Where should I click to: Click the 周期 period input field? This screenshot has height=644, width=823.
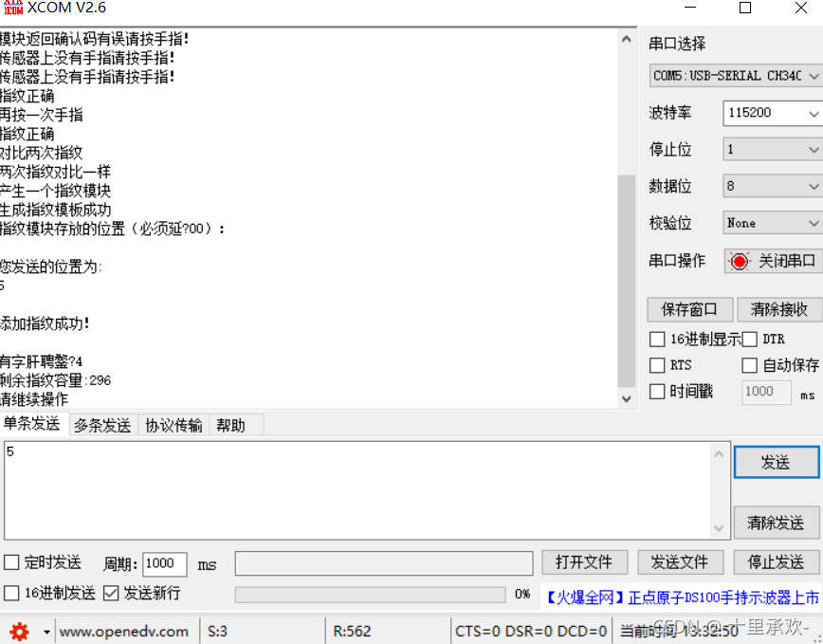click(x=165, y=563)
